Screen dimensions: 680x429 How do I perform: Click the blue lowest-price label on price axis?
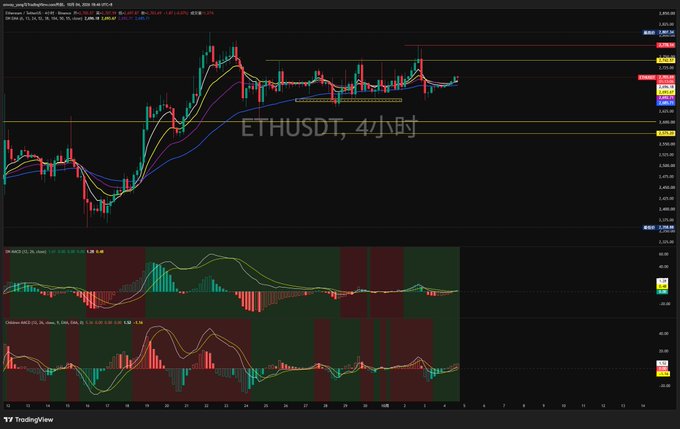659,227
